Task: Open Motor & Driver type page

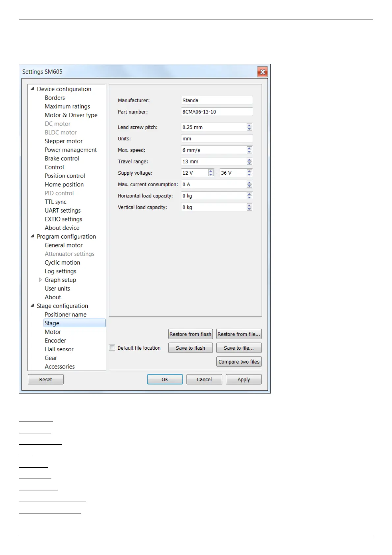Action: 71,115
